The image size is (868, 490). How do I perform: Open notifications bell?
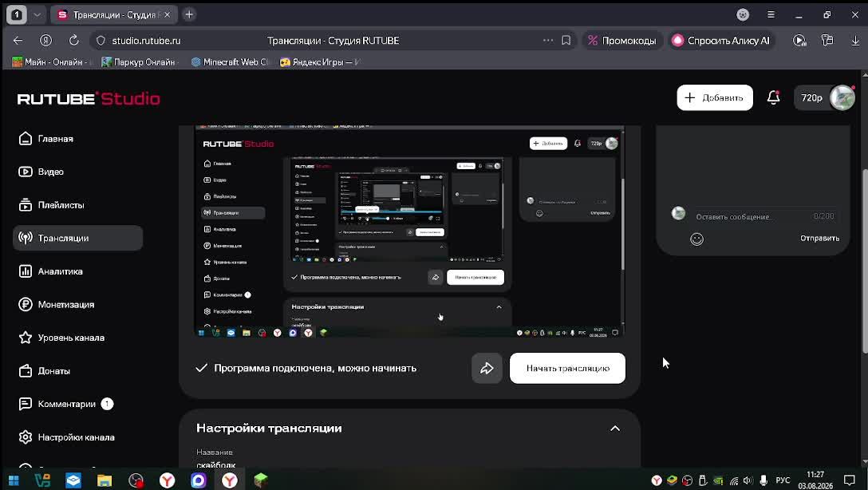click(773, 97)
